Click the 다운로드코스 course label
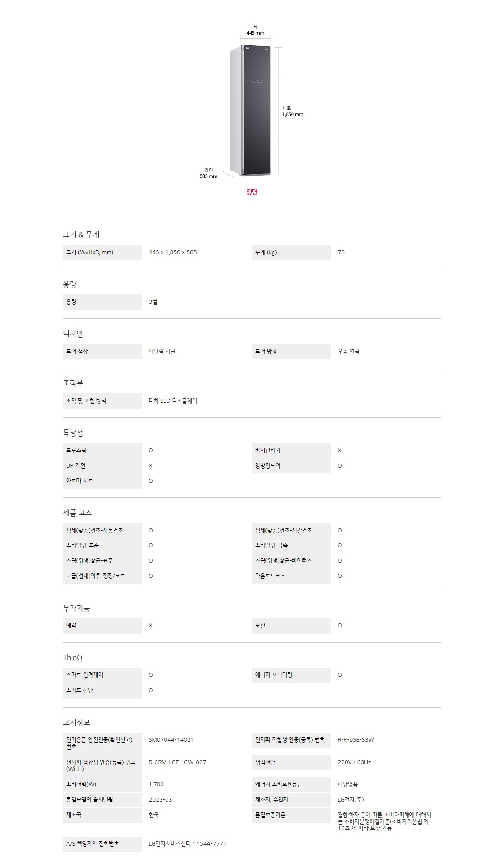504x861 pixels. tap(270, 576)
